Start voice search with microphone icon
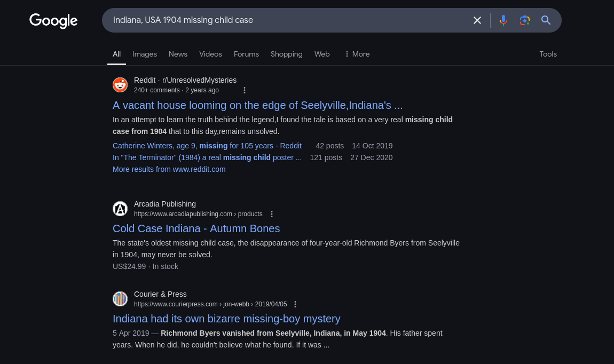Viewport: 614px width, 364px height. point(503,20)
